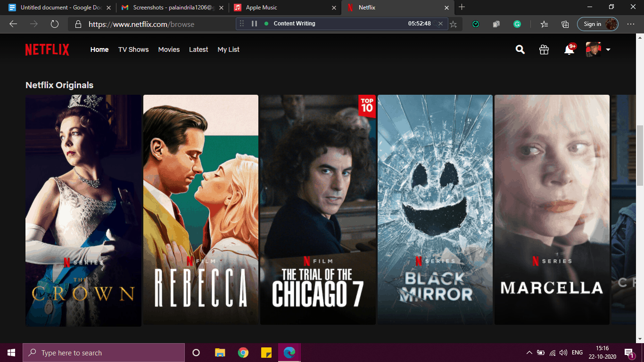644x362 pixels.
Task: Open the Windows Start menu
Action: [11, 353]
